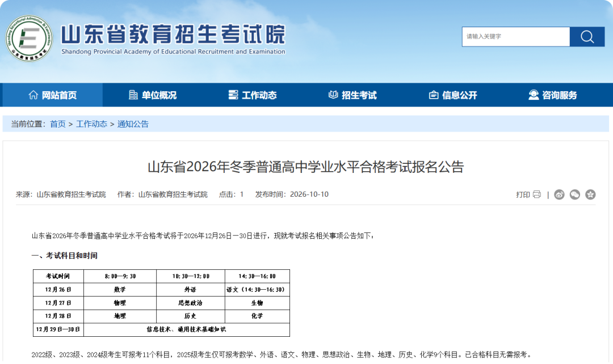The height and width of the screenshot is (364, 613).
Task: Click the 地理 table cell
Action: (120, 316)
